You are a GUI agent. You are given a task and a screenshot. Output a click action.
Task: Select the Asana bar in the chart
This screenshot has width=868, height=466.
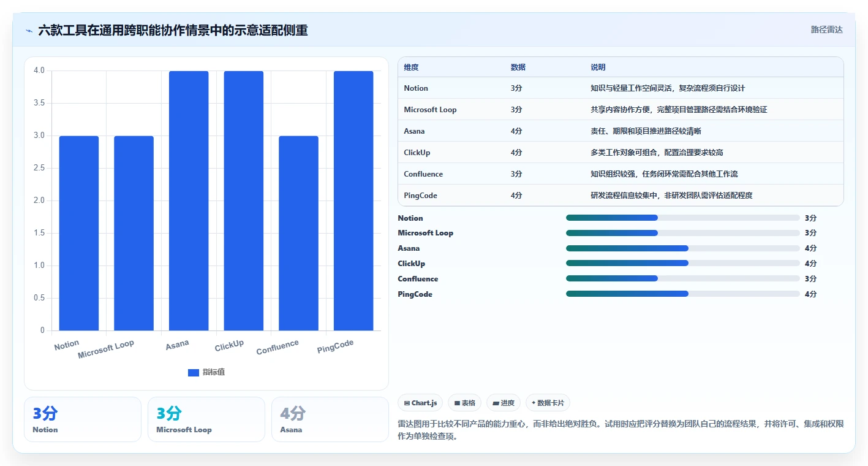tap(189, 201)
